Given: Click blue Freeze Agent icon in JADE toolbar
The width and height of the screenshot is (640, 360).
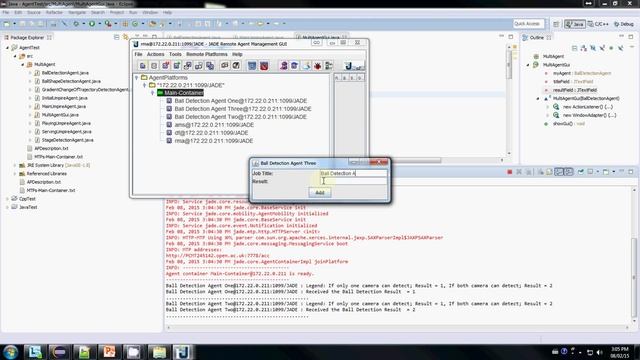Looking at the screenshot, I should (x=252, y=66).
